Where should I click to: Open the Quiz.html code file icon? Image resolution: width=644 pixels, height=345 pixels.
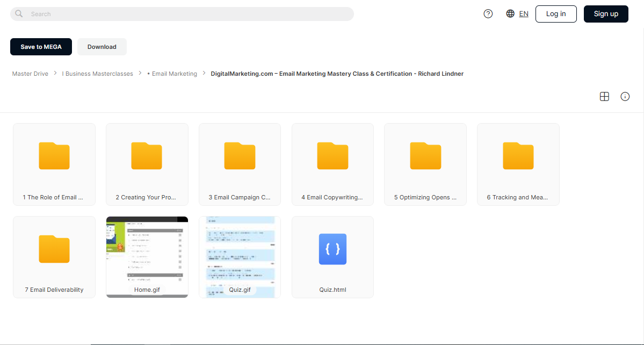pyautogui.click(x=332, y=249)
